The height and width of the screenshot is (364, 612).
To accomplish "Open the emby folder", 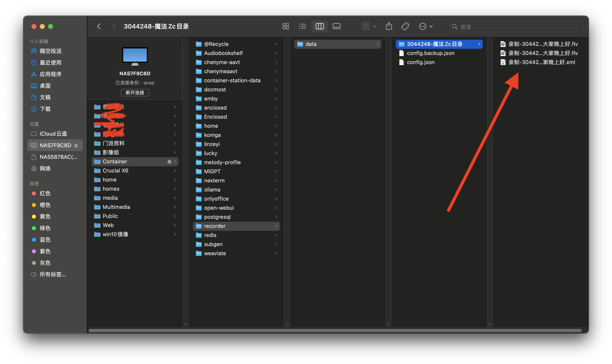I will [x=236, y=99].
